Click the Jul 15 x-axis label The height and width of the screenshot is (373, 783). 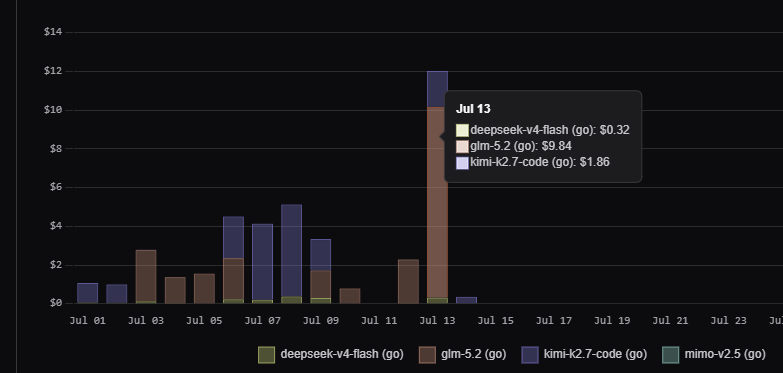(495, 321)
